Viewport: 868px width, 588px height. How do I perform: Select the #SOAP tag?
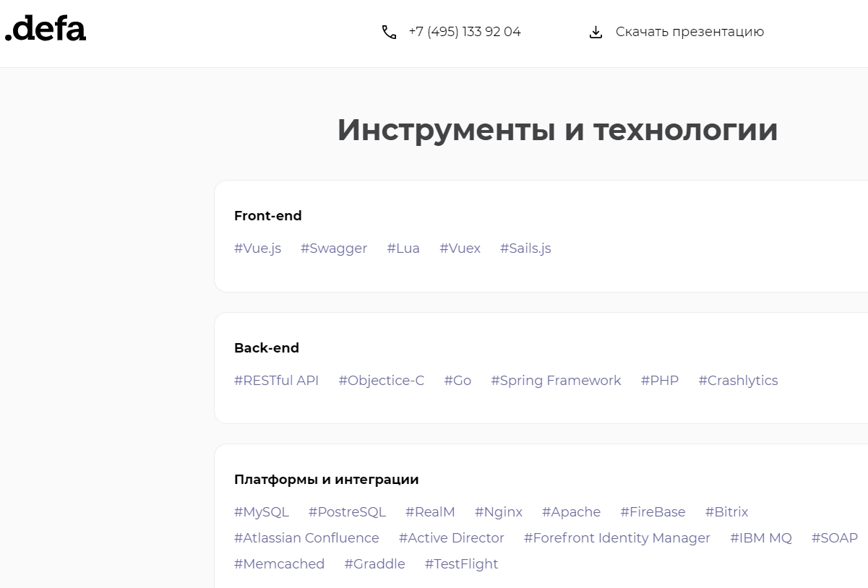835,538
